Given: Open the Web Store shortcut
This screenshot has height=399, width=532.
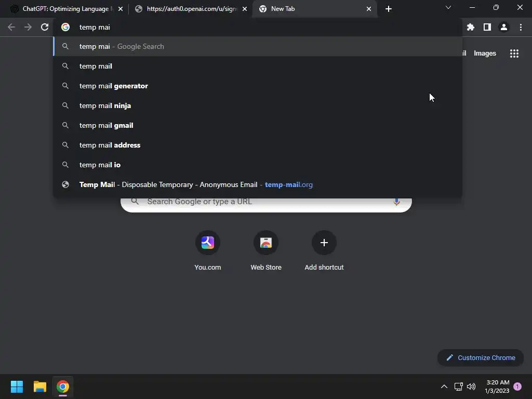Looking at the screenshot, I should [266, 250].
